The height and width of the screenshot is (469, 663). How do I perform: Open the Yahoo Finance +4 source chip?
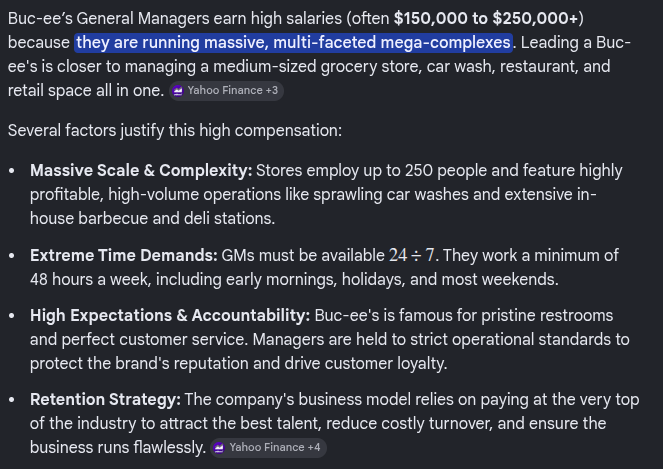pyautogui.click(x=268, y=447)
